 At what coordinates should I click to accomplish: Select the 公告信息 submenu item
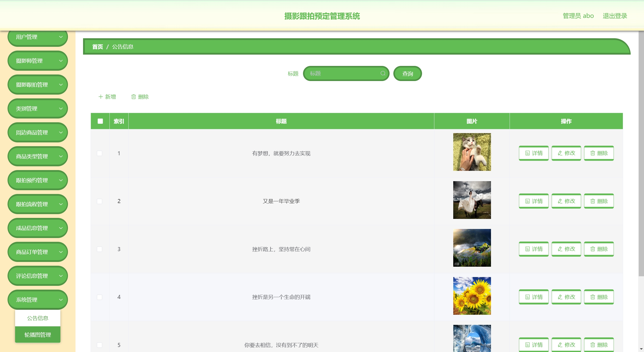[38, 318]
